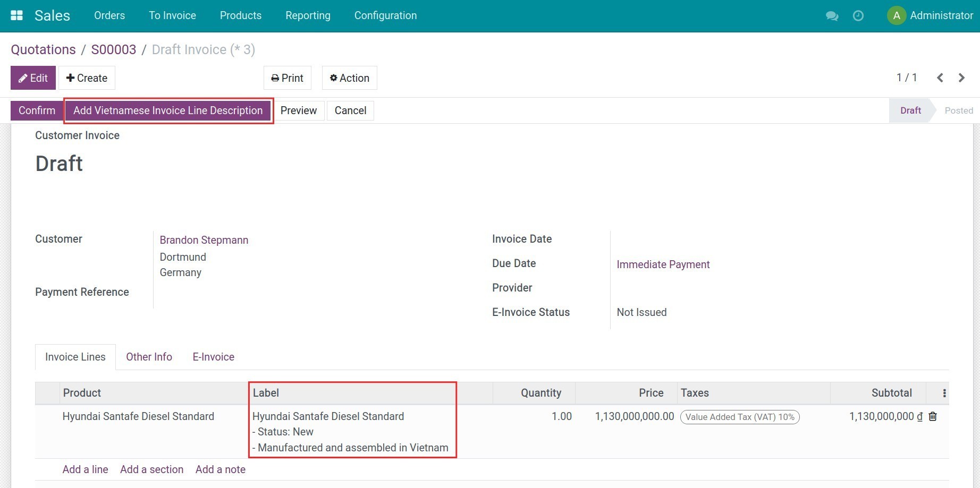Click the Create plus button
Viewport: 980px width, 488px height.
[x=87, y=78]
